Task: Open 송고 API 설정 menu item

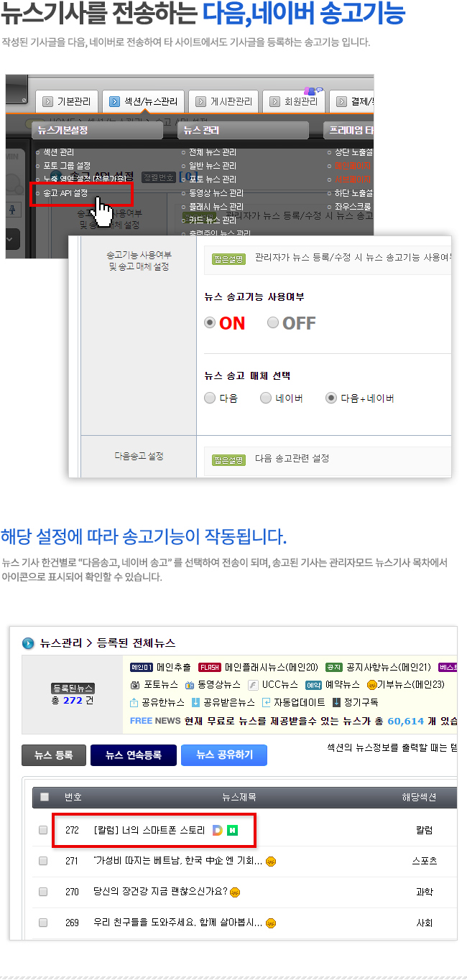Action: coord(65,193)
